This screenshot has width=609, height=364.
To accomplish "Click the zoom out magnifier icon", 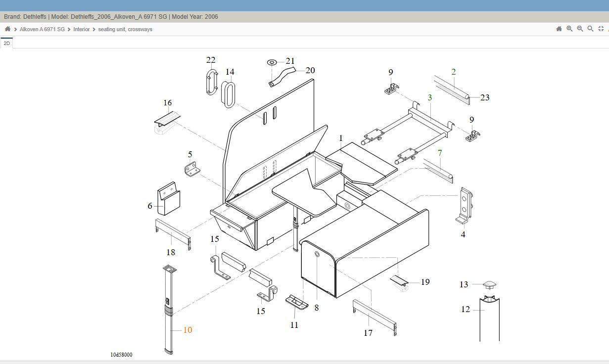I will 580,29.
